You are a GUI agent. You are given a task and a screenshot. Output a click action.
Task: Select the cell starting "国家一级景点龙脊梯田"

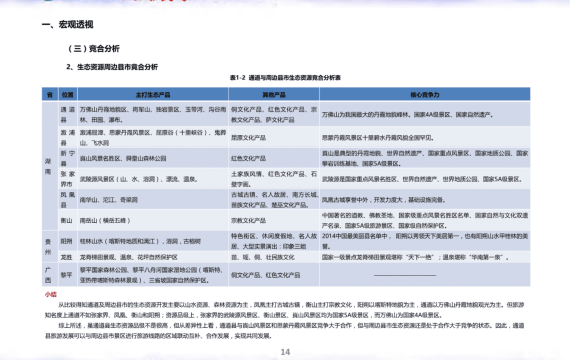coord(425,257)
